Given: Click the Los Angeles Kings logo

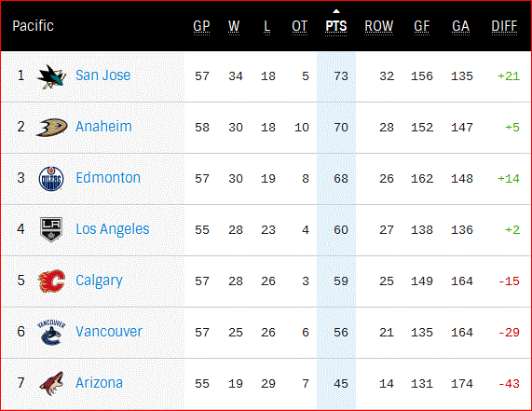Looking at the screenshot, I should click(x=51, y=230).
